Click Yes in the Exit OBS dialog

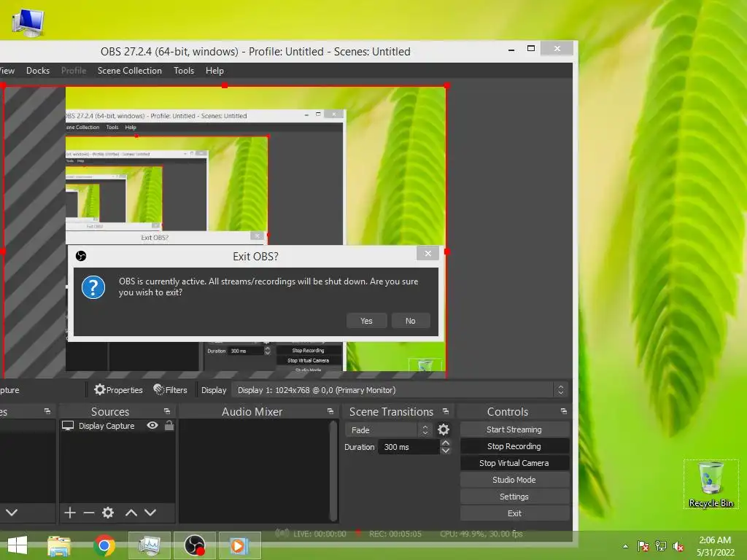[366, 321]
